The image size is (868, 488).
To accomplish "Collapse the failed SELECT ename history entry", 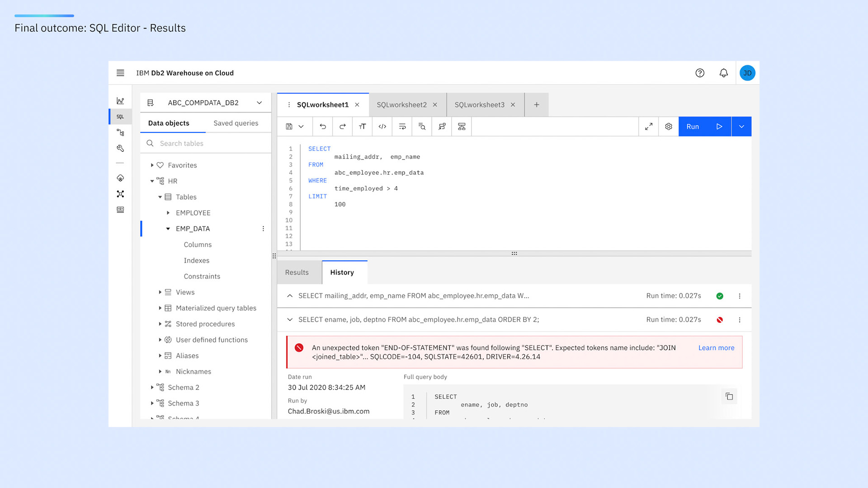I will pyautogui.click(x=290, y=319).
